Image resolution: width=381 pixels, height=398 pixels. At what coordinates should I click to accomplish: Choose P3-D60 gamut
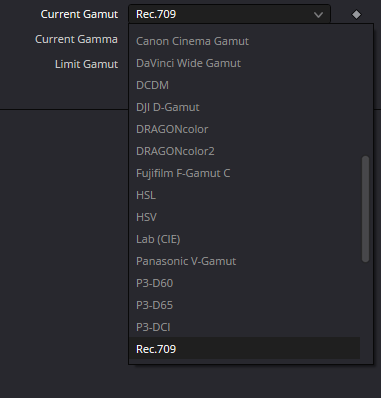tap(244, 283)
